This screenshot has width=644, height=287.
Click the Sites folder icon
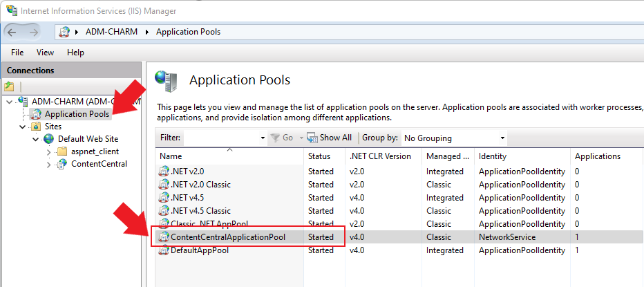click(37, 127)
